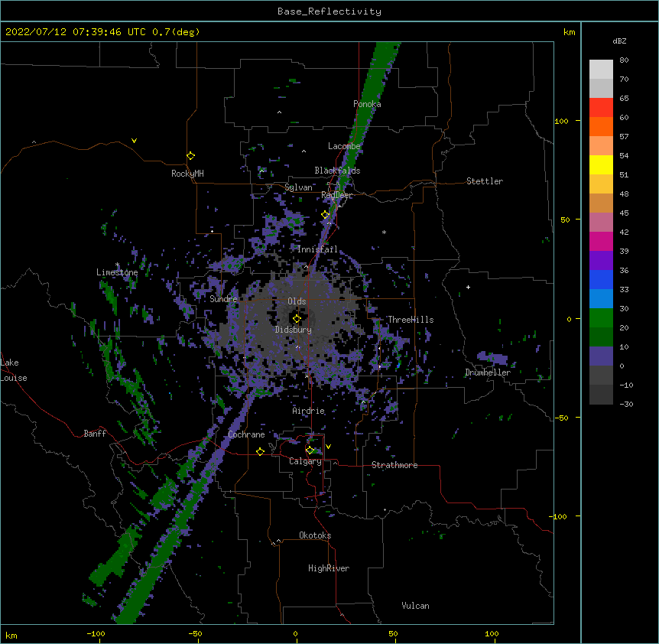Click the yellow V marker northwest of RockyMH
Viewport: 659px width, 644px height.
coord(134,141)
